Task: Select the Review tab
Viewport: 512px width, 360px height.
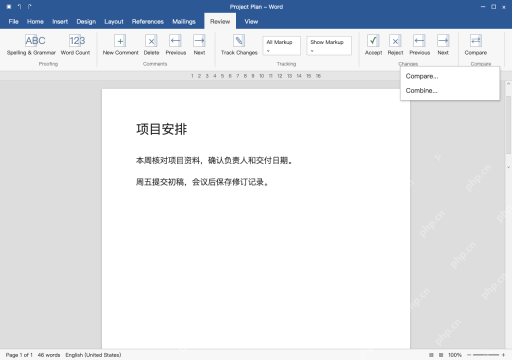Action: pos(220,22)
